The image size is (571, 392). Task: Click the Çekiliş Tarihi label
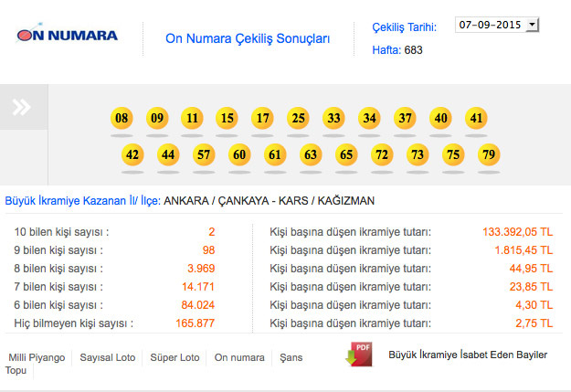coord(404,27)
